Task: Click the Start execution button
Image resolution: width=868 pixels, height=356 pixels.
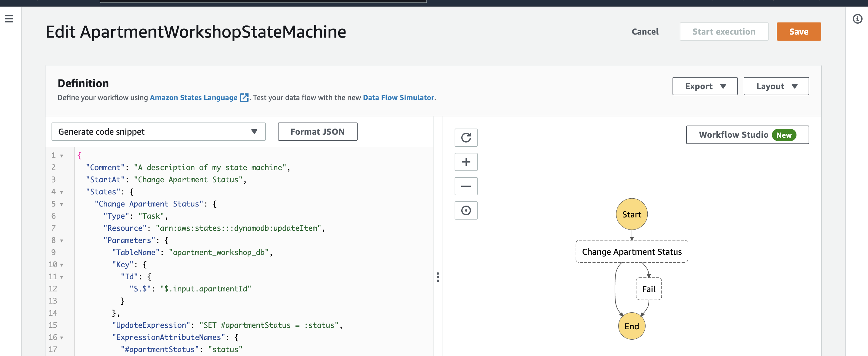Action: point(724,32)
